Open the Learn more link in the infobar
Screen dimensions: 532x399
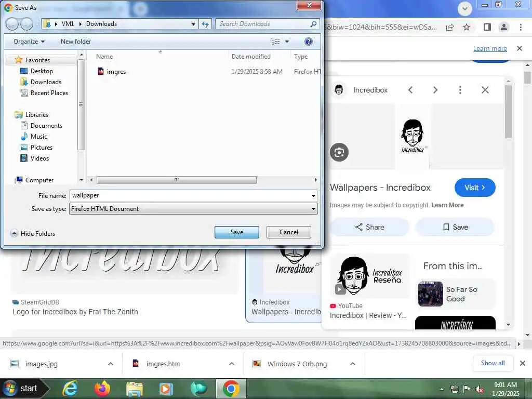(490, 48)
